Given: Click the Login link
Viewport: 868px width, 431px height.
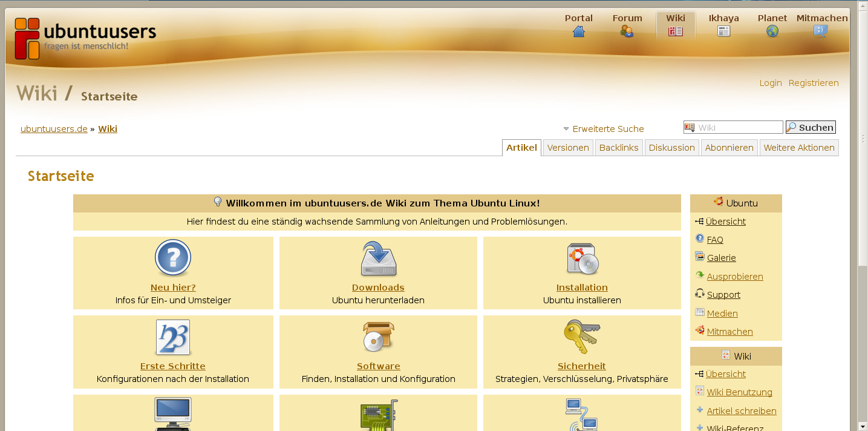Looking at the screenshot, I should point(771,83).
